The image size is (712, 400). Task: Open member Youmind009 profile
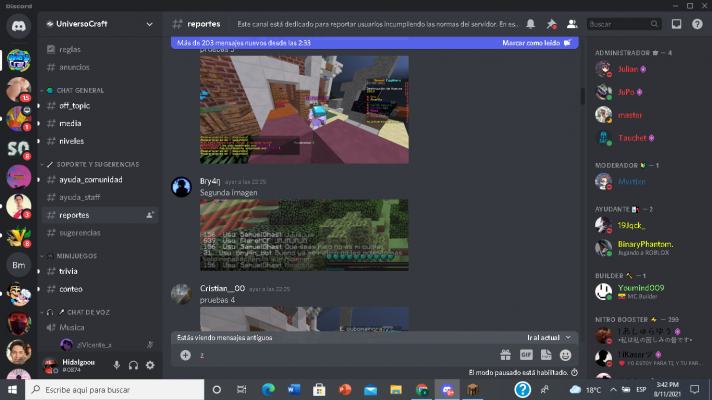pos(648,291)
